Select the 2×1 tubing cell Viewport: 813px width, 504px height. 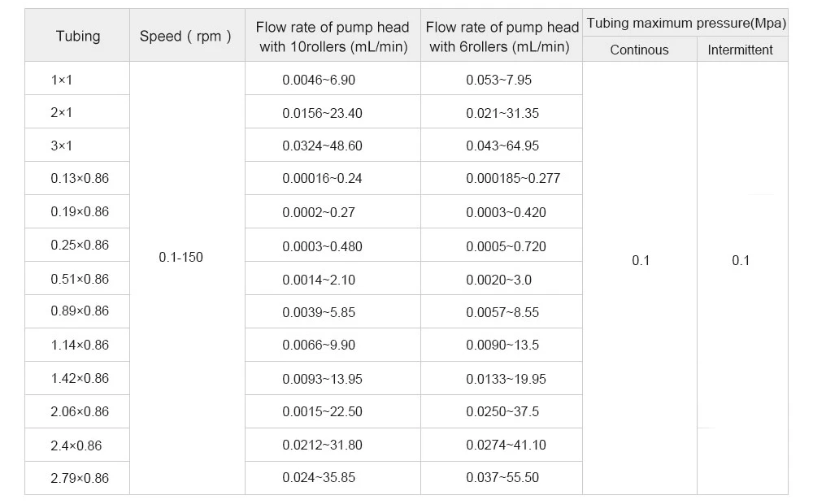click(x=77, y=111)
